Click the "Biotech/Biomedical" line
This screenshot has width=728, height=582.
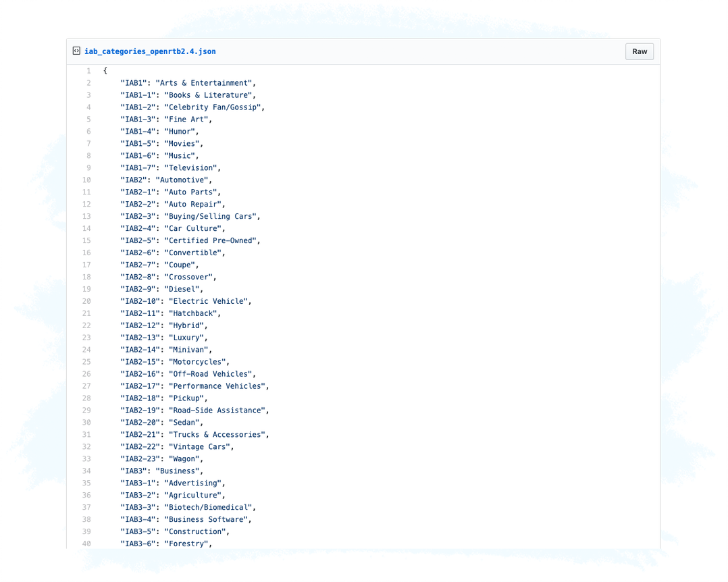point(188,508)
